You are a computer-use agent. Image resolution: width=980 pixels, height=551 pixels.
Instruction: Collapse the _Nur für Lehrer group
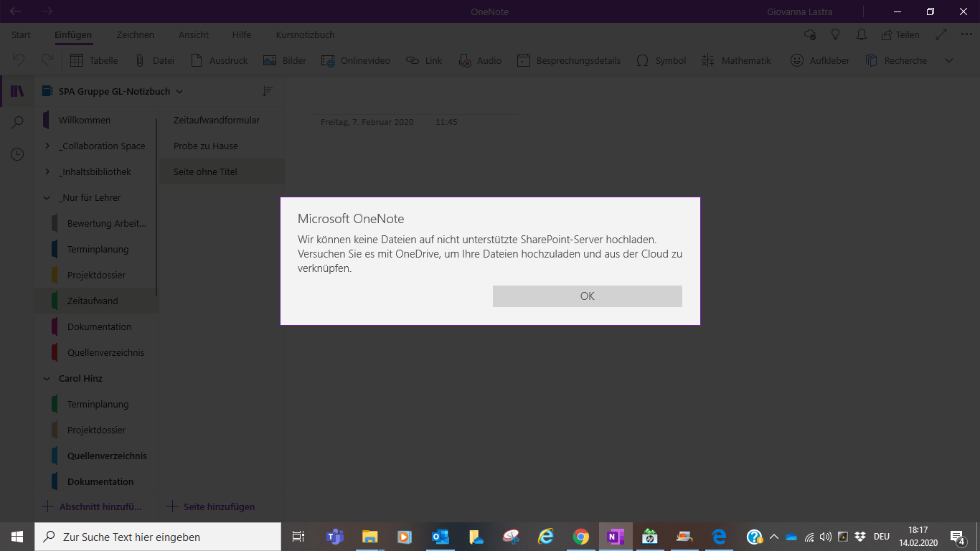pyautogui.click(x=47, y=197)
